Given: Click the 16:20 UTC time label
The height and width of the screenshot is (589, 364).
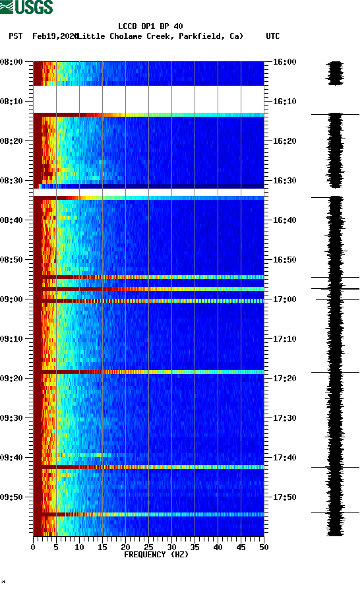Looking at the screenshot, I should coord(284,141).
